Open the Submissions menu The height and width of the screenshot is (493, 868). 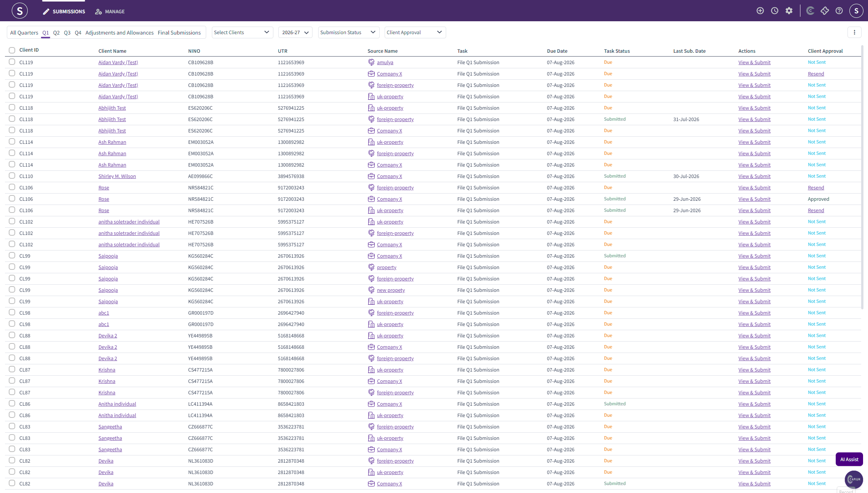64,12
